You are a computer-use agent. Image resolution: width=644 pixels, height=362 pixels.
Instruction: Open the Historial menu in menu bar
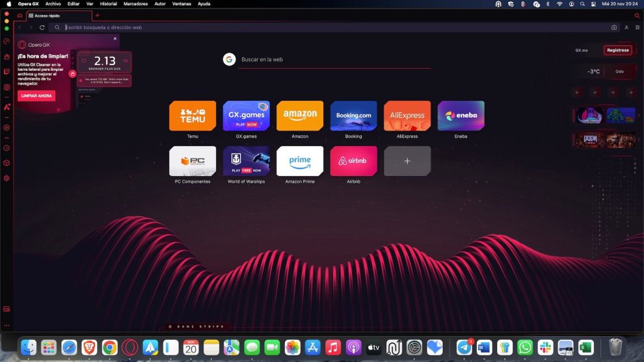108,4
